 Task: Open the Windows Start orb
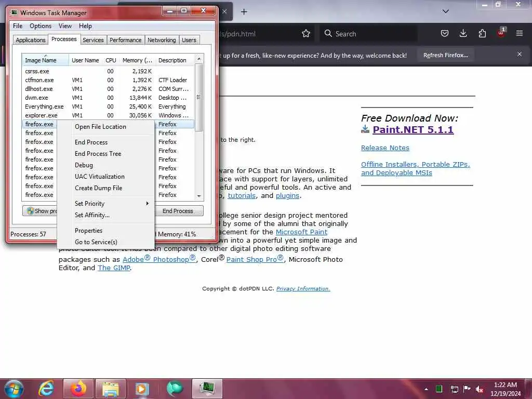(14, 389)
